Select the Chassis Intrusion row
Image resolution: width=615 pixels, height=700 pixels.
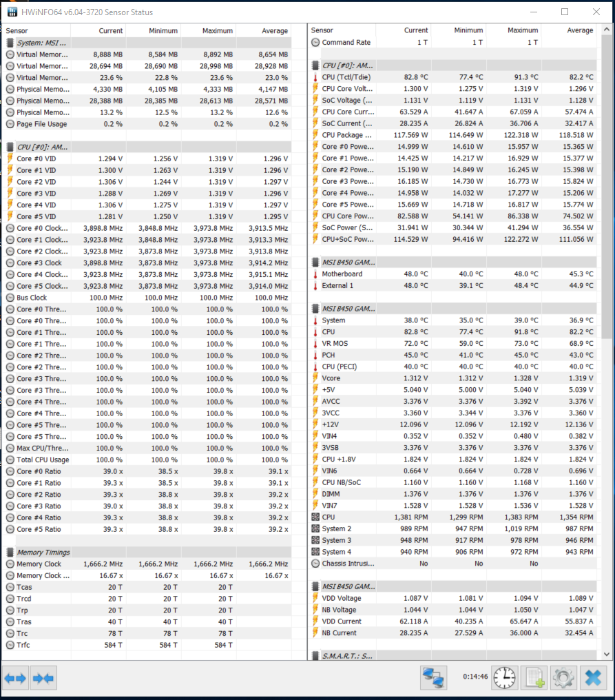tap(453, 564)
